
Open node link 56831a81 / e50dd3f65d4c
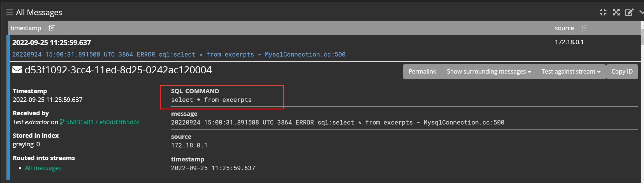click(103, 122)
